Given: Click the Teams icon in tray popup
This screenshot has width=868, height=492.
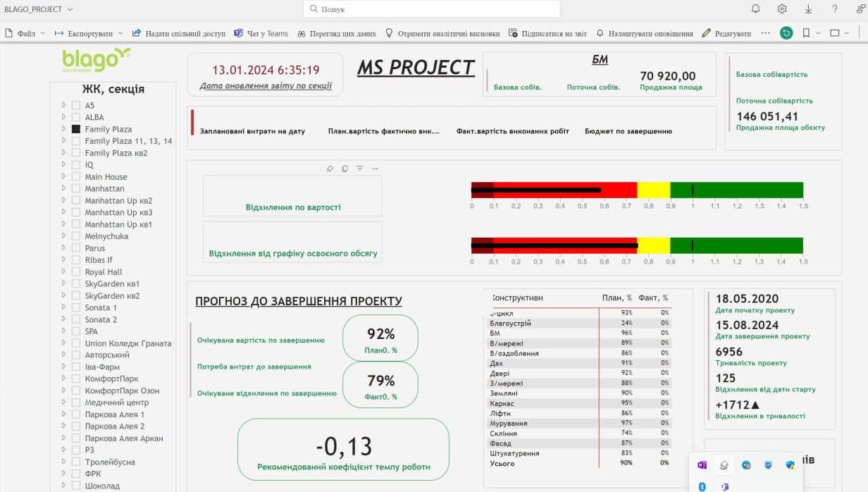Looking at the screenshot, I should (x=724, y=486).
